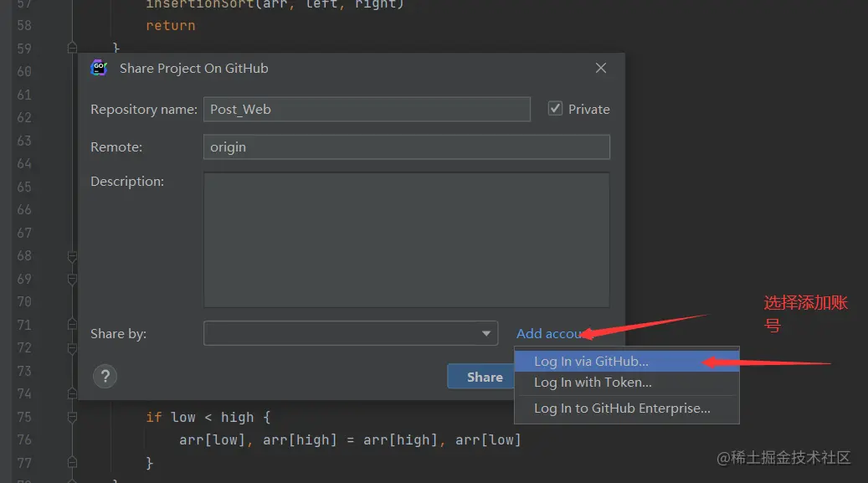Viewport: 868px width, 483px height.
Task: Toggle fold marker at line 71
Action: pos(72,325)
